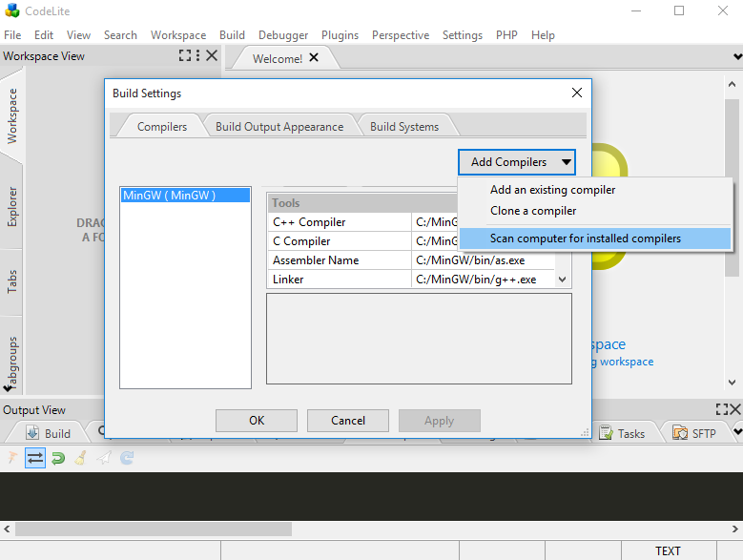
Task: Open the Workspace menu
Action: click(178, 35)
